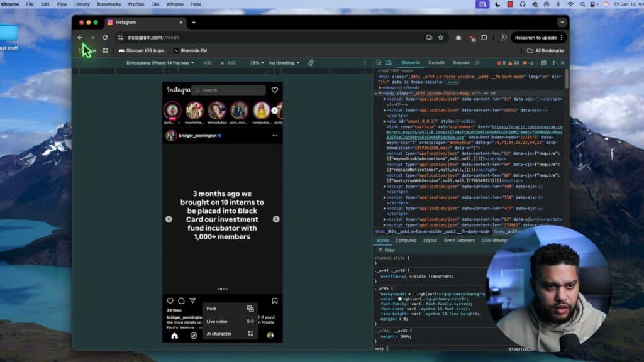The width and height of the screenshot is (644, 362).
Task: Open Instagram notifications heart icon
Action: (275, 90)
